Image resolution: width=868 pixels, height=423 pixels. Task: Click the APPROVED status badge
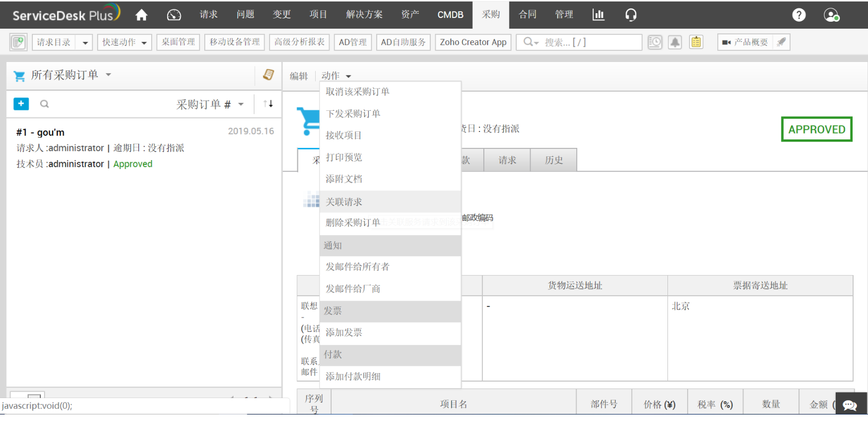817,129
